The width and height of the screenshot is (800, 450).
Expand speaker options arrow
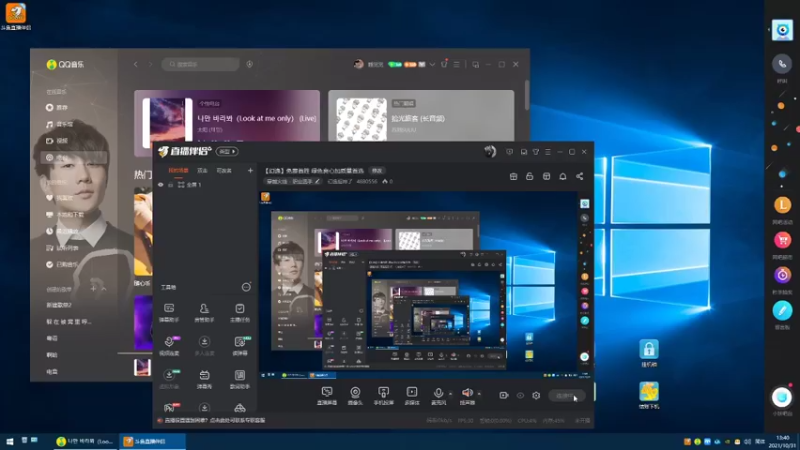[x=479, y=393]
